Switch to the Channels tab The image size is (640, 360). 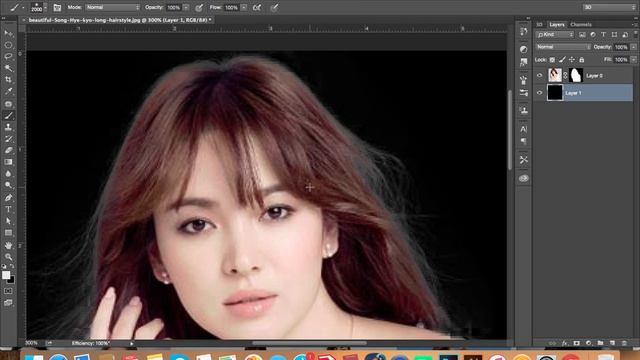(581, 24)
